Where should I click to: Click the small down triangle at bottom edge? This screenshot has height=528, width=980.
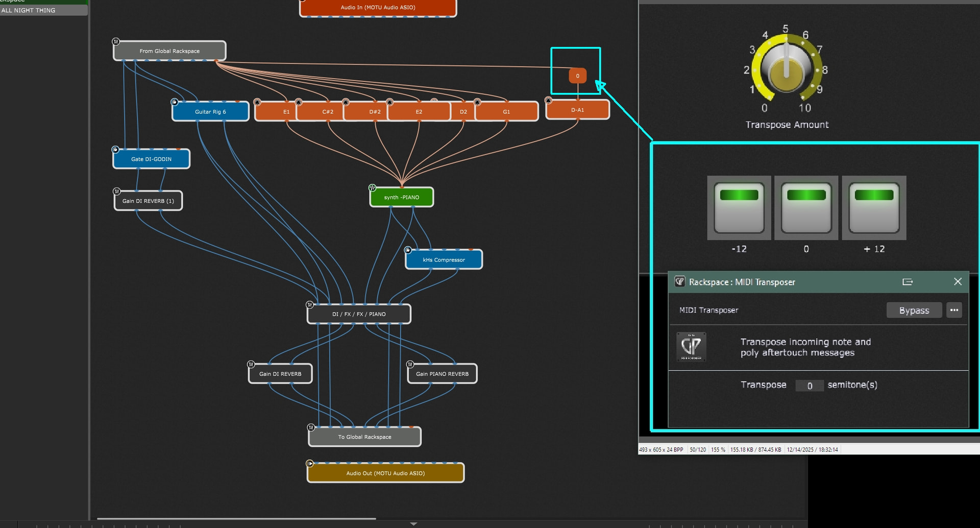click(413, 524)
